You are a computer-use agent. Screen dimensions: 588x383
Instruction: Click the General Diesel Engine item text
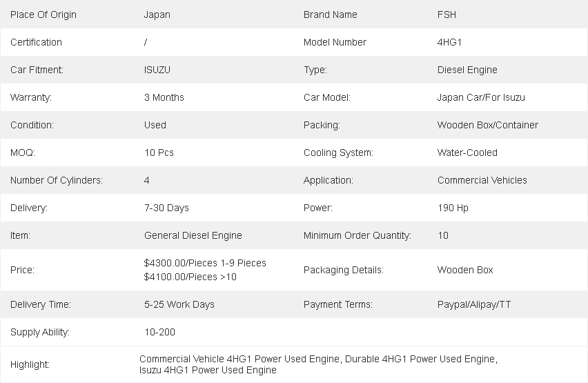193,235
